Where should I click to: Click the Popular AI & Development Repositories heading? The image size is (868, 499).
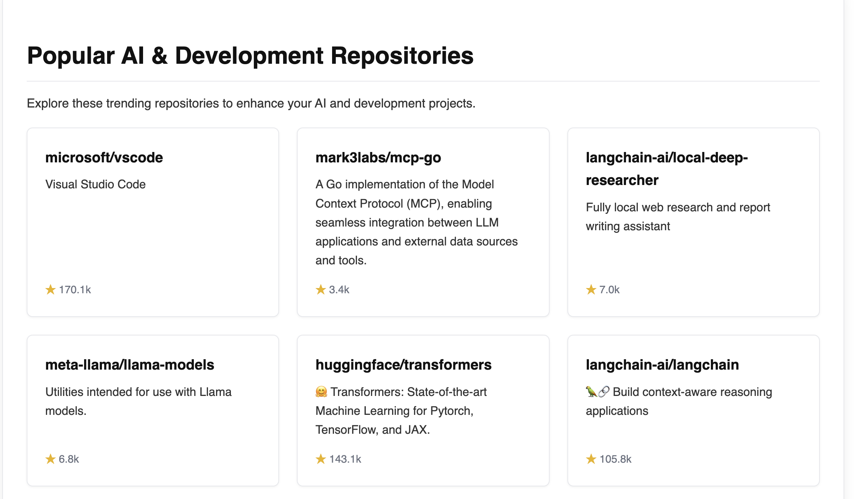pyautogui.click(x=250, y=56)
